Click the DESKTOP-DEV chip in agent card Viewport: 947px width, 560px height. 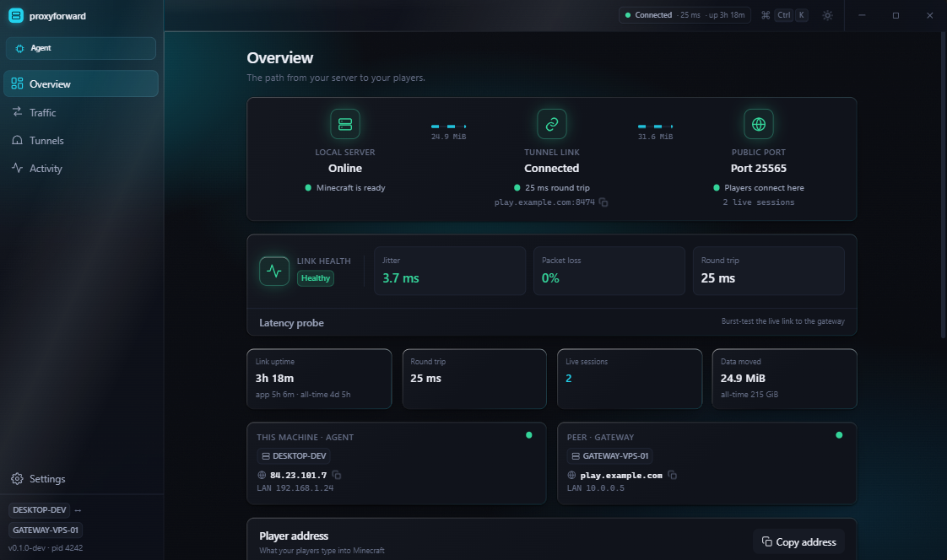coord(294,455)
